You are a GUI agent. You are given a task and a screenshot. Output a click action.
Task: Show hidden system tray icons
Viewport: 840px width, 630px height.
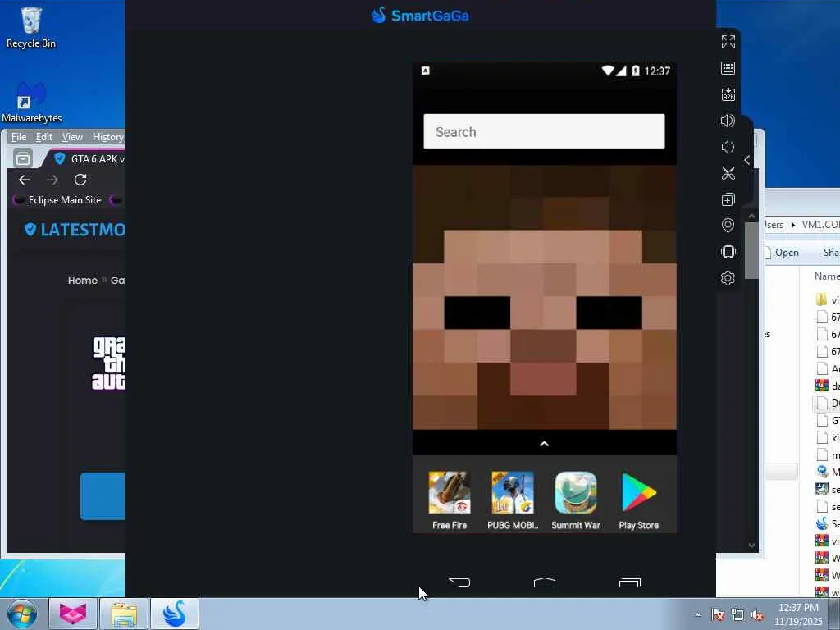pyautogui.click(x=697, y=614)
